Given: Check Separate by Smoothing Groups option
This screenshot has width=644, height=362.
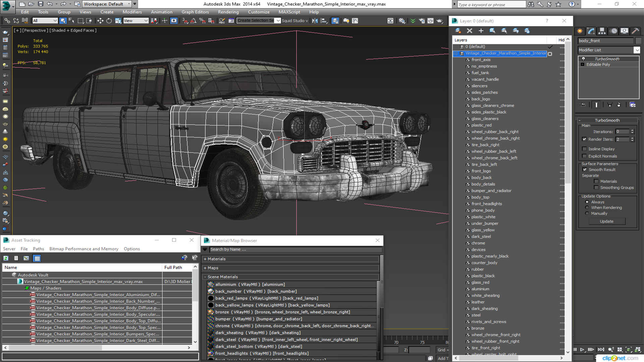Looking at the screenshot, I should 596,188.
